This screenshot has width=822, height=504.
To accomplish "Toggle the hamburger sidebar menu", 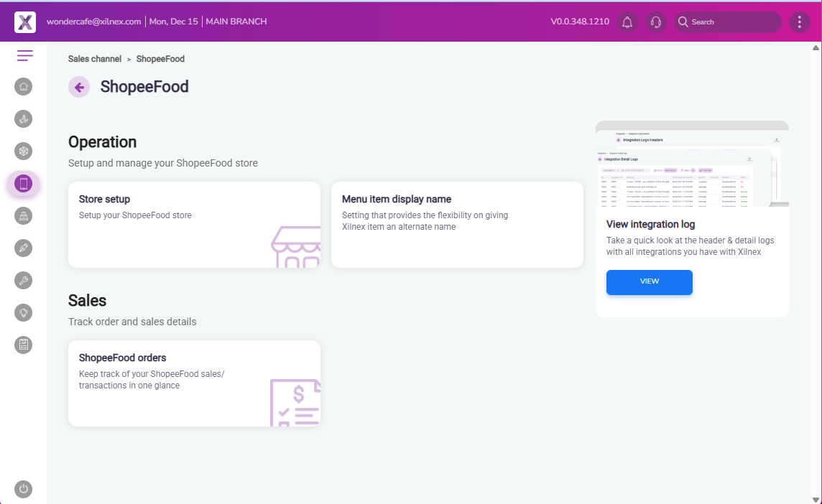I will 25,55.
